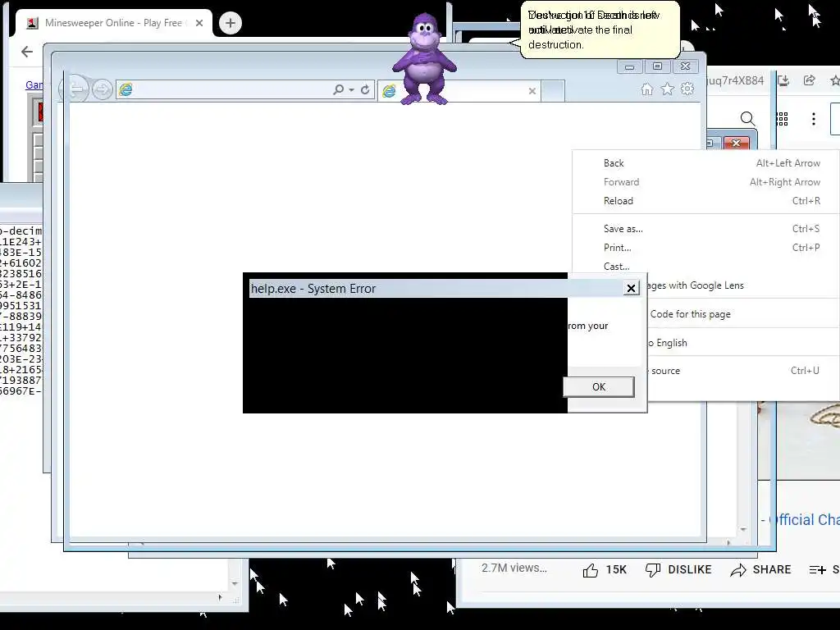
Task: Click the Internet Explorer logo in address field
Action: 126,89
